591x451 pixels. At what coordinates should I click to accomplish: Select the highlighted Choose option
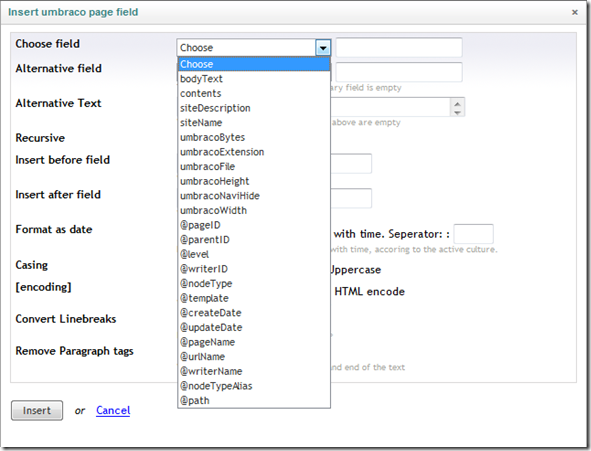(254, 64)
